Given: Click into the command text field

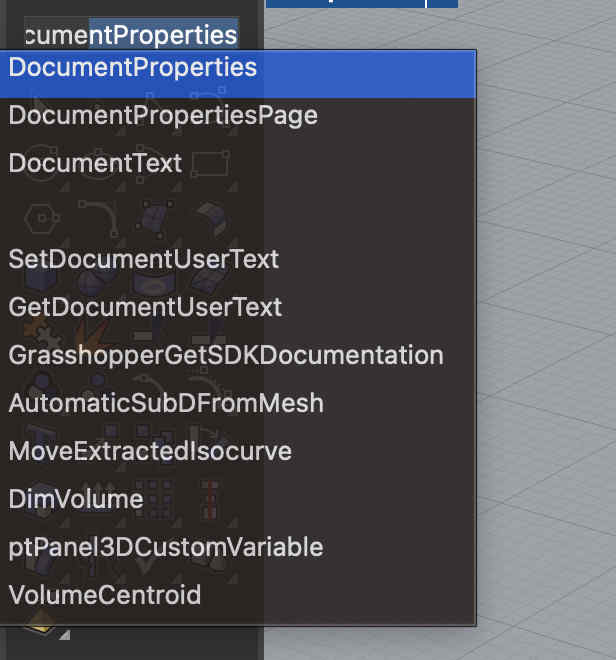Looking at the screenshot, I should click(130, 36).
